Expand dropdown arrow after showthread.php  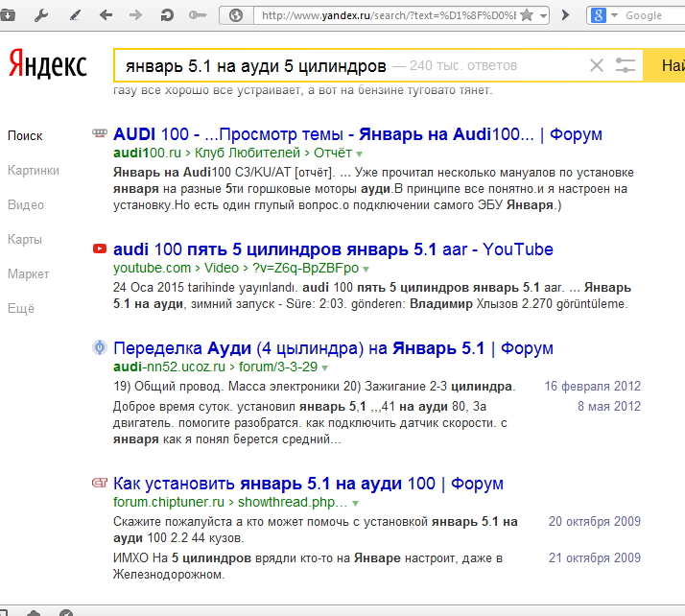click(356, 504)
